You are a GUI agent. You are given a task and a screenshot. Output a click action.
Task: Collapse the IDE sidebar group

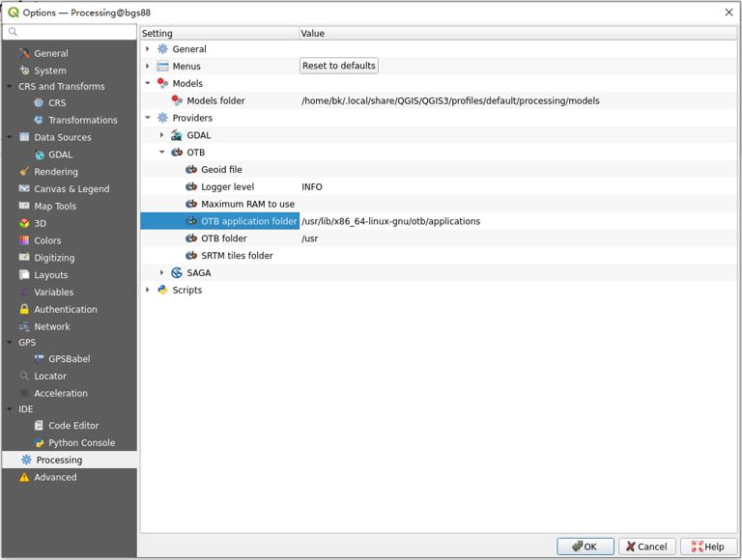click(x=10, y=409)
